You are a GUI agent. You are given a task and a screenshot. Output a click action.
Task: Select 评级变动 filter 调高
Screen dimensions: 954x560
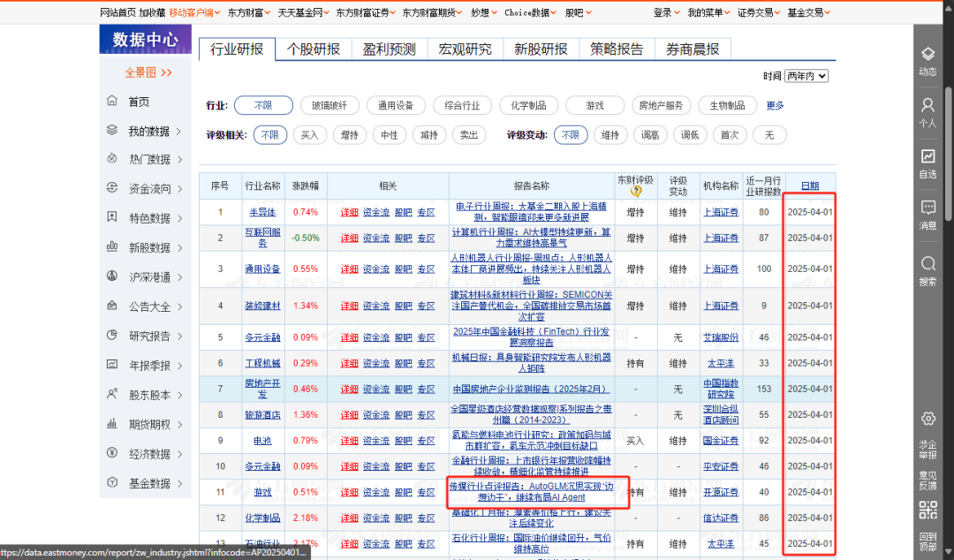click(650, 135)
